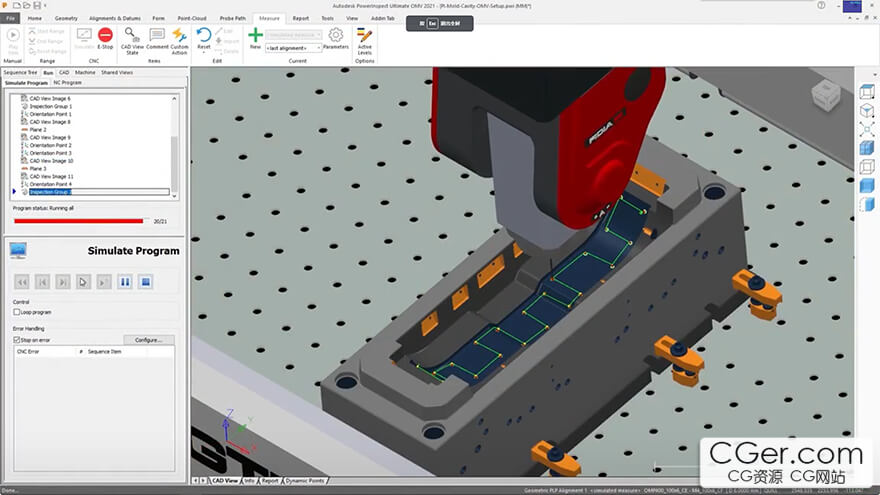
Task: Select the Info tab below viewport
Action: point(249,481)
